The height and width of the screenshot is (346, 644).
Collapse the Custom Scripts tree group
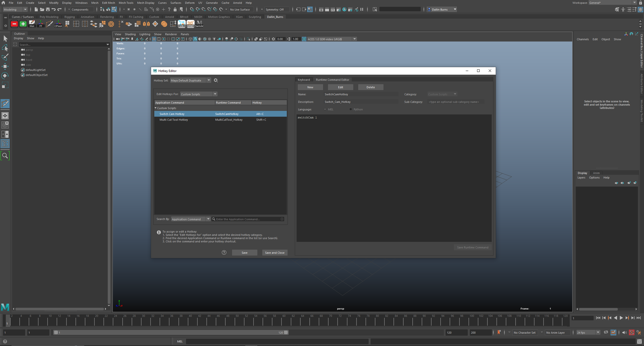point(156,108)
